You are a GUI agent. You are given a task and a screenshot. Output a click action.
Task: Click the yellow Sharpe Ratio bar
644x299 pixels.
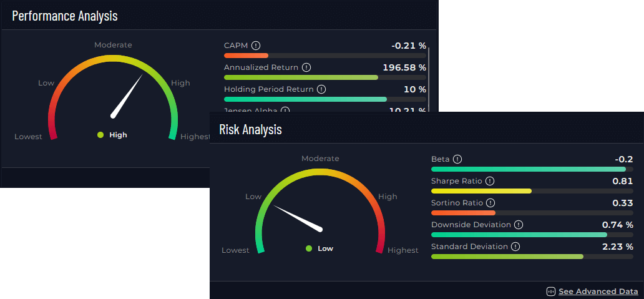pos(481,191)
